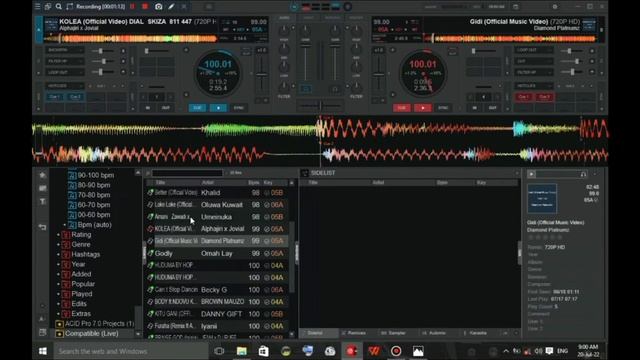
Task: Click the crossfader slider
Action: point(320,106)
